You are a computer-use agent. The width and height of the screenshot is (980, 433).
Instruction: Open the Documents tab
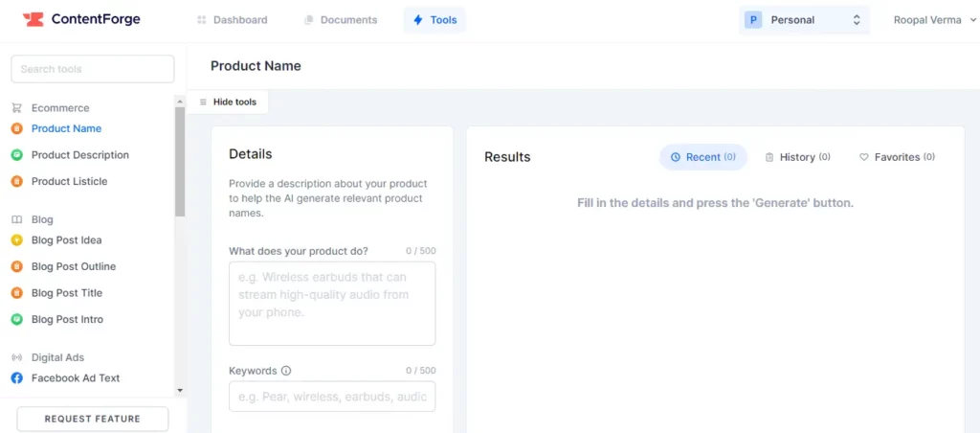[x=340, y=20]
